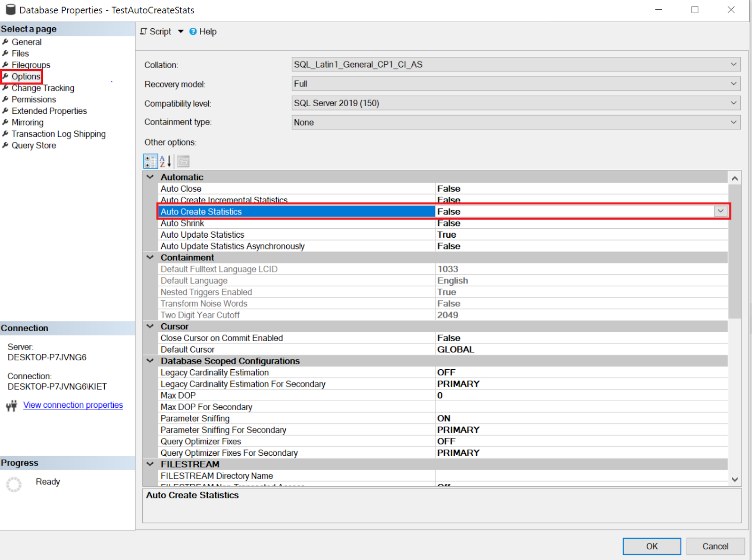Viewport: 752px width, 560px height.
Task: Select the Auto Close row
Action: click(443, 189)
